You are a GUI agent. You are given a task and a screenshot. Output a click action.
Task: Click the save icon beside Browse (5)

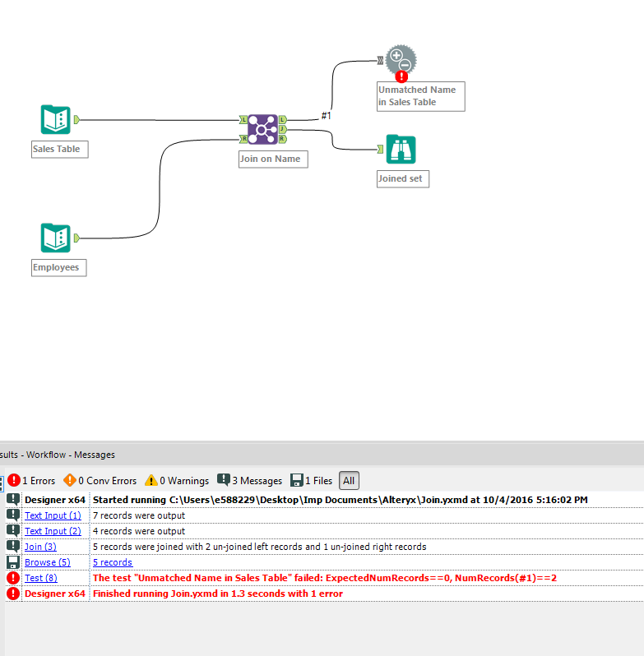[13, 562]
